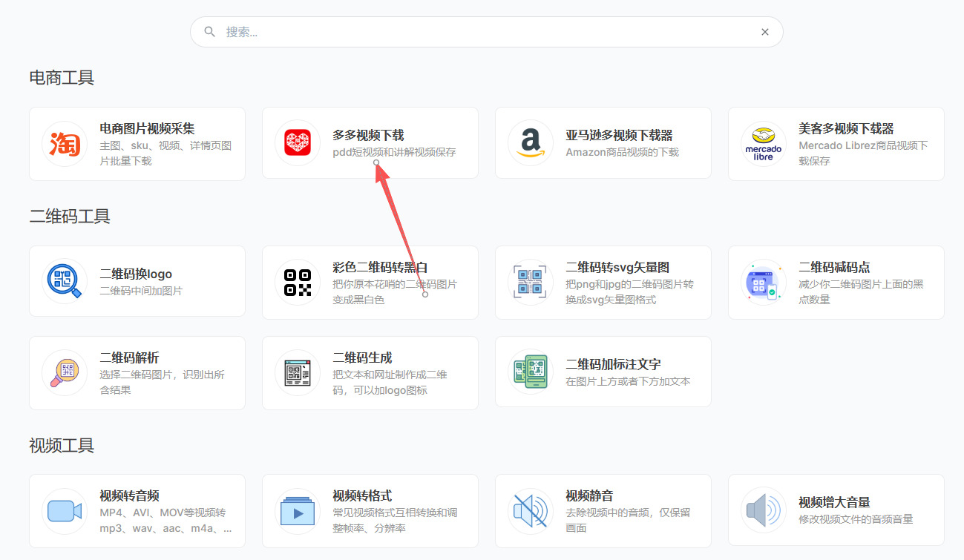Open the 二维码转svg矢量图 title
This screenshot has height=560, width=964.
click(617, 267)
